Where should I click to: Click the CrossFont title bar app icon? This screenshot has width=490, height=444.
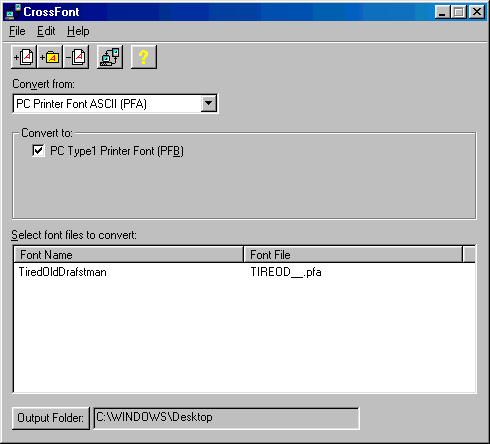(x=13, y=12)
